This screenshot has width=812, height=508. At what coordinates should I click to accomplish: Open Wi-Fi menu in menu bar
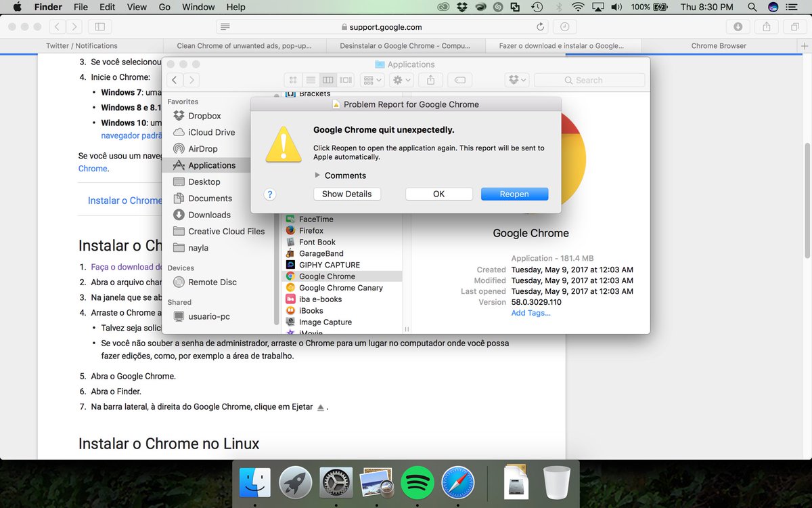tap(577, 7)
